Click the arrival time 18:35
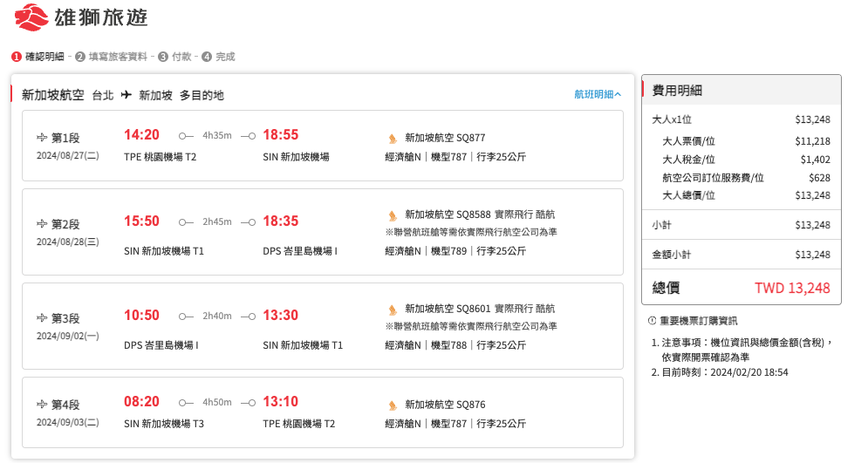Image resolution: width=868 pixels, height=463 pixels. (281, 221)
